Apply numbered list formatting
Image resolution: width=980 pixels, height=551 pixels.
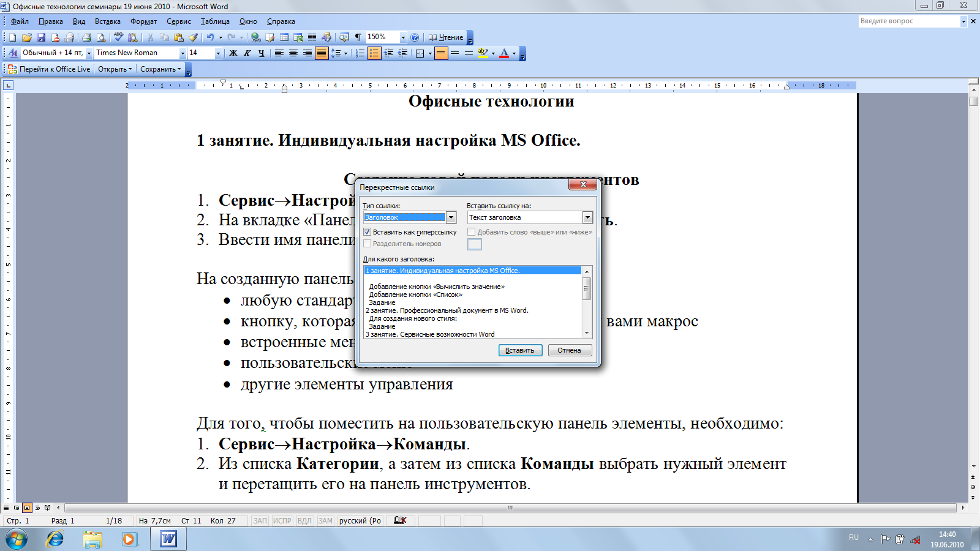coord(360,53)
